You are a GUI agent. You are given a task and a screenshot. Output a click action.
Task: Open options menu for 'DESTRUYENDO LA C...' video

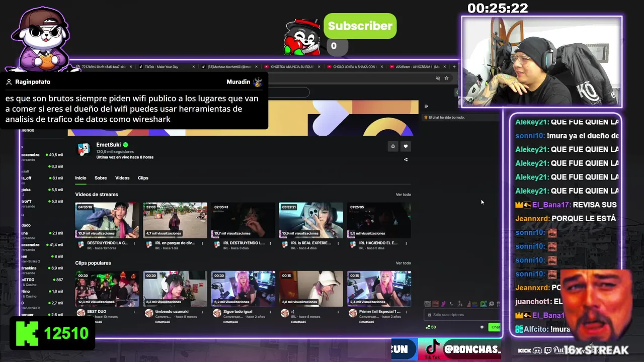[134, 243]
